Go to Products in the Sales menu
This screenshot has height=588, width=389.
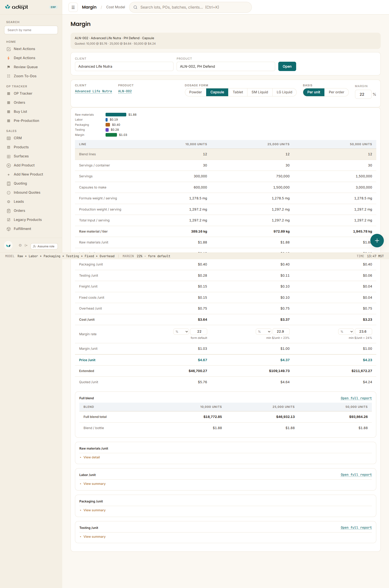(x=21, y=147)
